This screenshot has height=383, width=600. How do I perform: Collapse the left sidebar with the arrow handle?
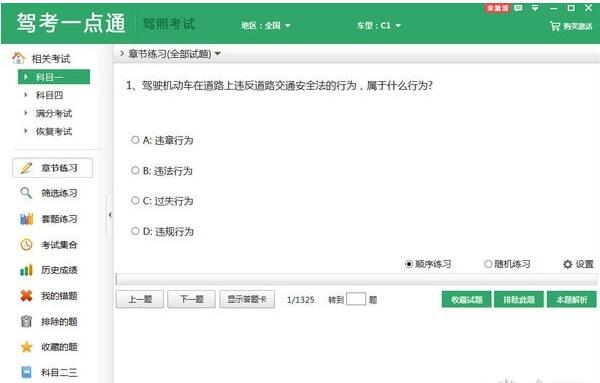coord(110,215)
